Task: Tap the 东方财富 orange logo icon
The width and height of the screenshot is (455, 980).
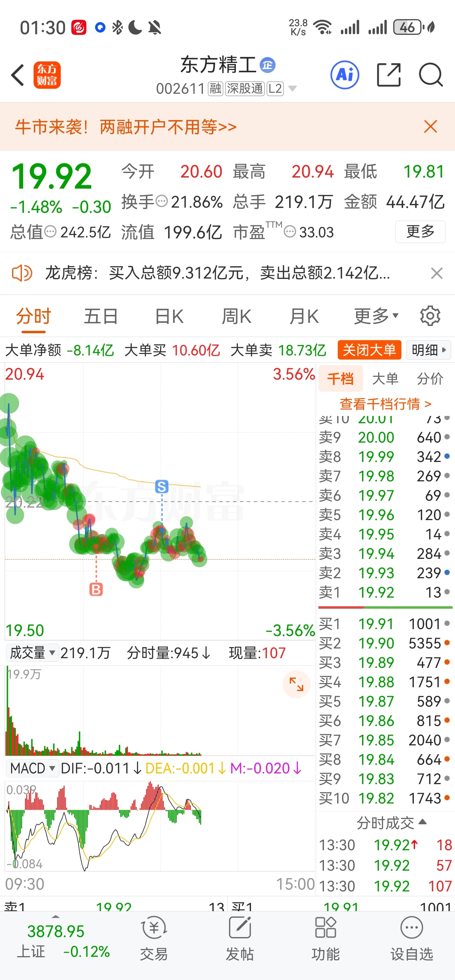Action: [x=47, y=75]
